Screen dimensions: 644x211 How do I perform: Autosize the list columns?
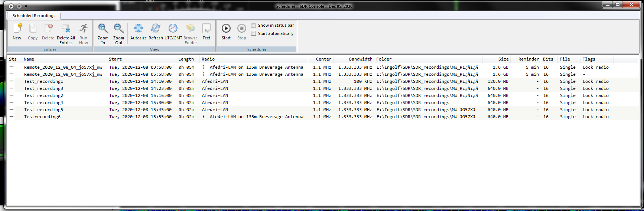click(138, 29)
